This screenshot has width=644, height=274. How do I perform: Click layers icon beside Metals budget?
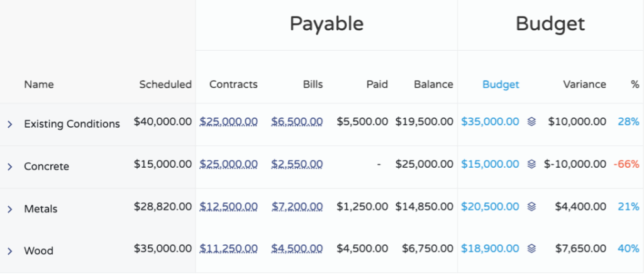(x=531, y=206)
